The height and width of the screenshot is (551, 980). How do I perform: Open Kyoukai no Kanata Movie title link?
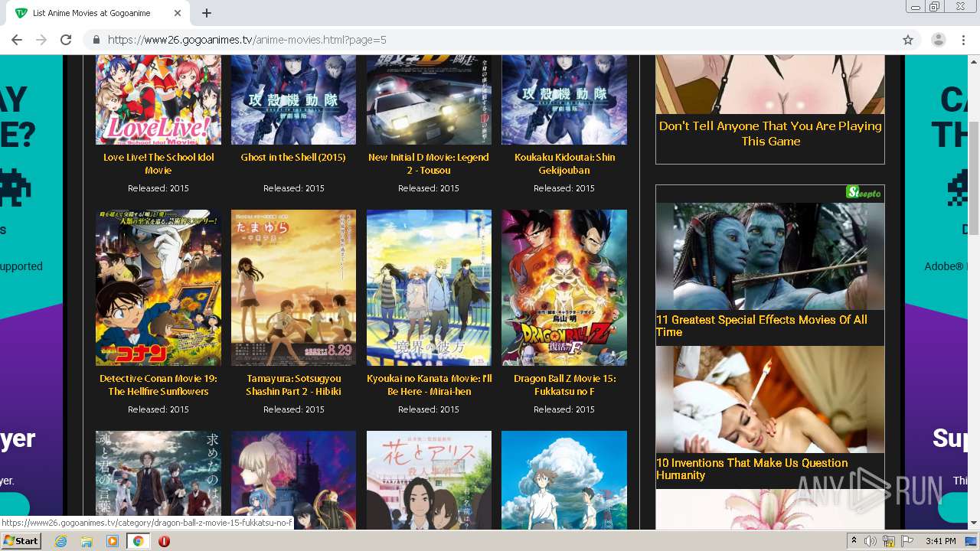(x=429, y=385)
